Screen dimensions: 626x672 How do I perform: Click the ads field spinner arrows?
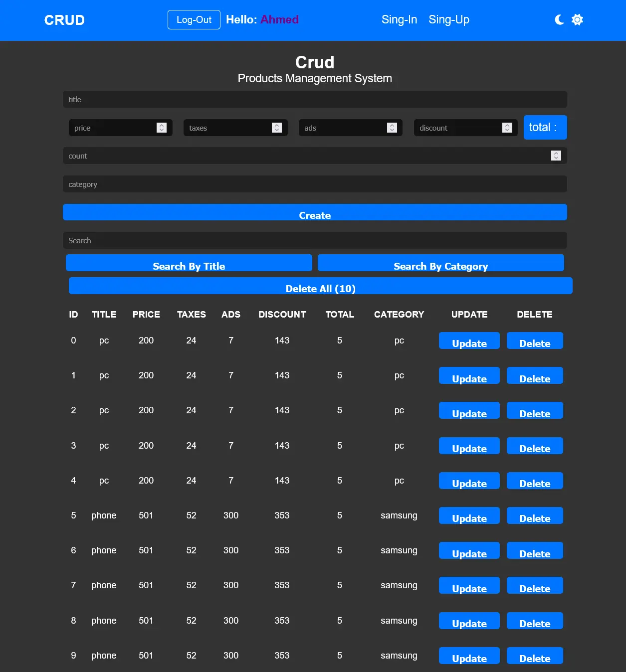(392, 128)
